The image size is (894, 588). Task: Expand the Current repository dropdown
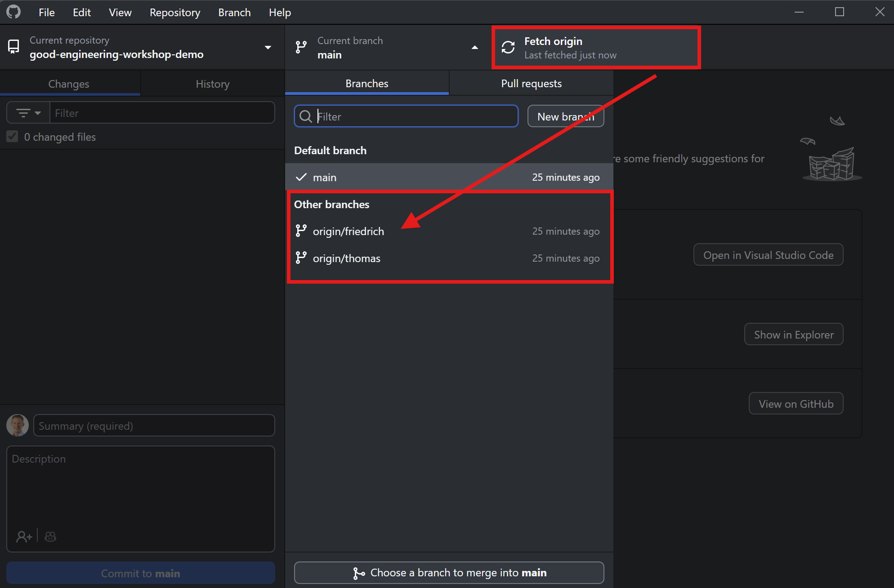point(268,47)
